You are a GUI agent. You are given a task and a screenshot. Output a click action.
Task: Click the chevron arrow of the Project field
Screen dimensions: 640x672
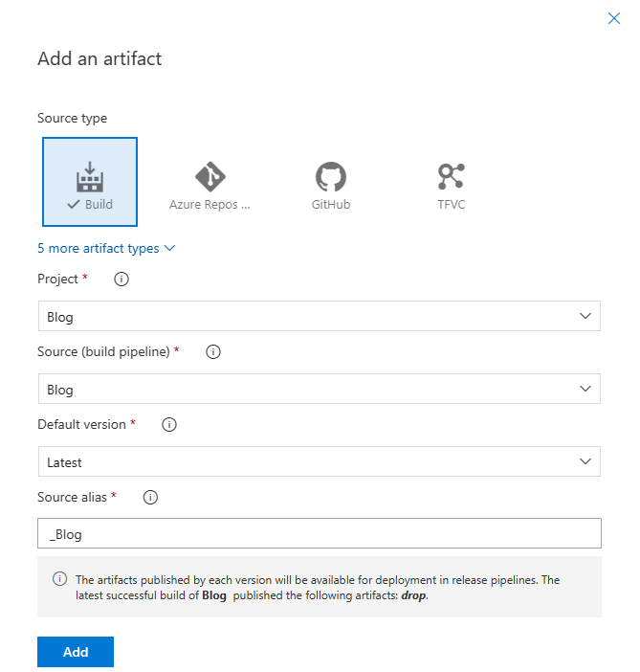tap(585, 317)
